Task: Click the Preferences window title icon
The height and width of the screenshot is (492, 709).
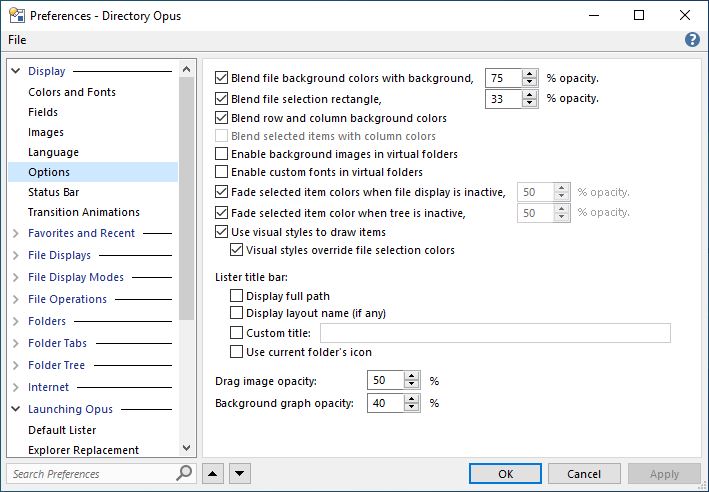Action: click(17, 16)
